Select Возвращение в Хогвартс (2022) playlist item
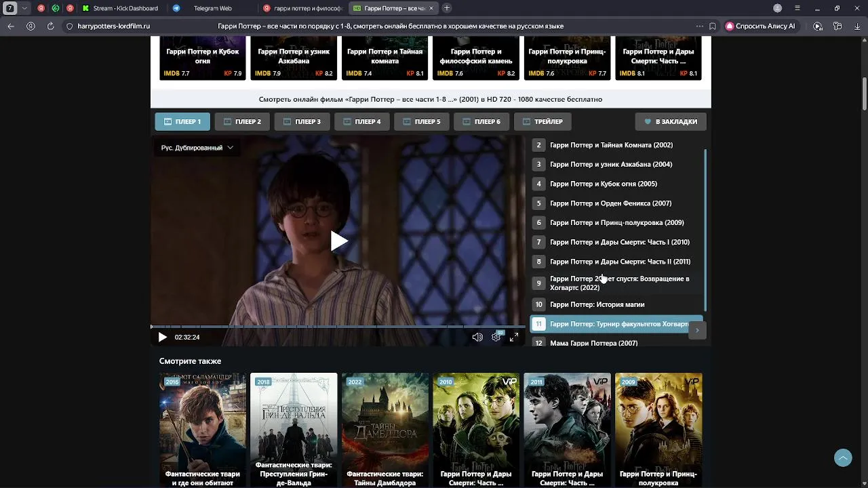 pos(616,283)
